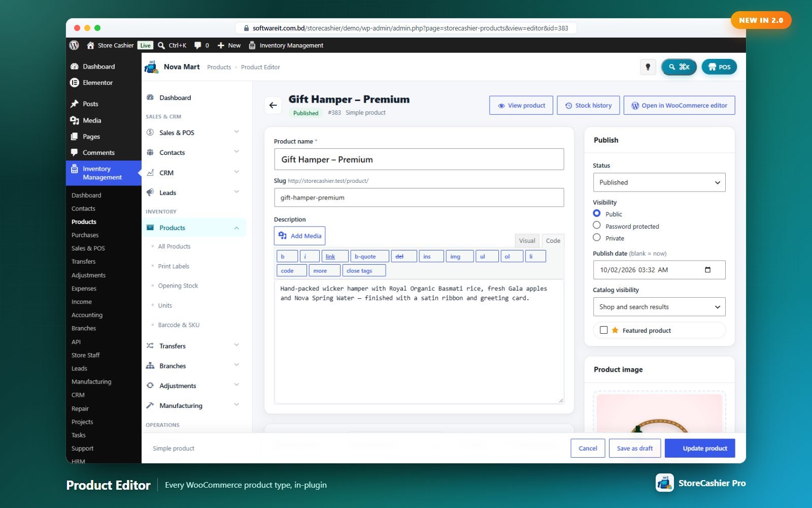Screen dimensions: 812x508
Task: Select the Public visibility radio
Action: pos(597,213)
